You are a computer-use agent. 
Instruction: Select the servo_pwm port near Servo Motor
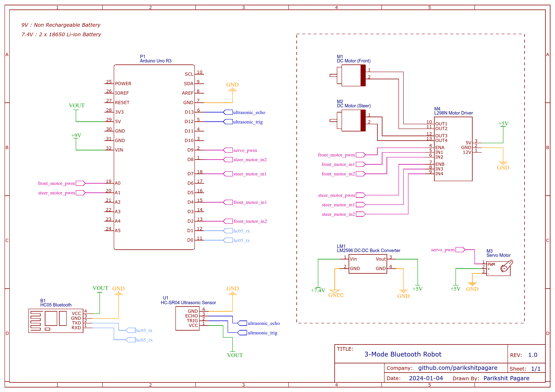pyautogui.click(x=448, y=250)
